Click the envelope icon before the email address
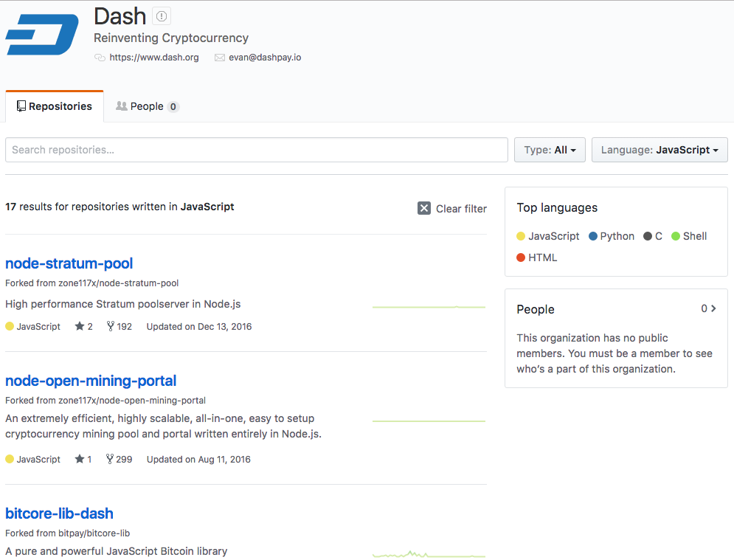 click(220, 58)
